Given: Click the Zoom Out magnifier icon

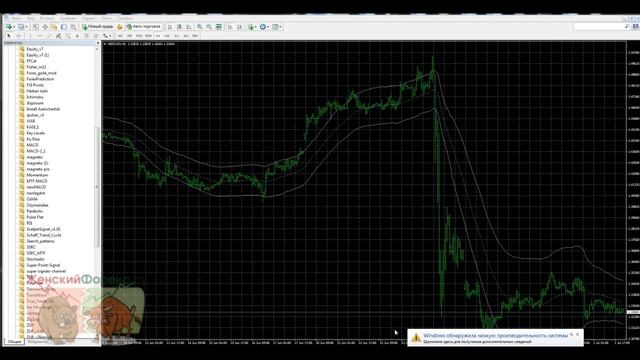Looking at the screenshot, I should tap(209, 27).
